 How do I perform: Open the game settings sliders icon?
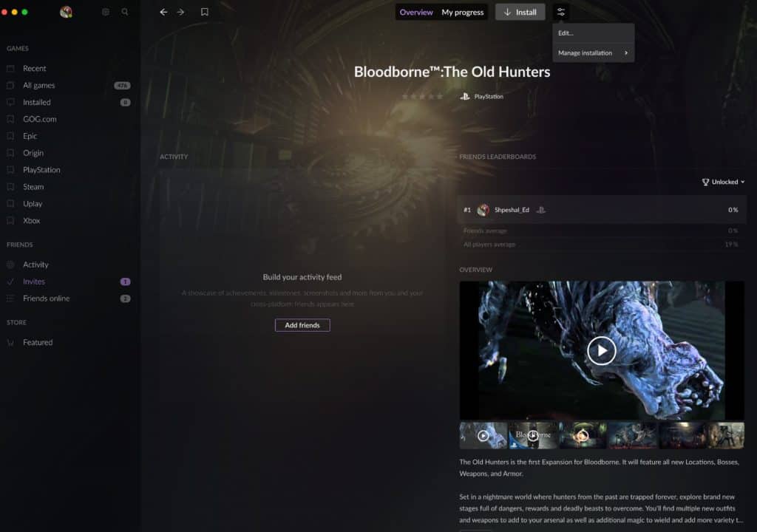560,12
